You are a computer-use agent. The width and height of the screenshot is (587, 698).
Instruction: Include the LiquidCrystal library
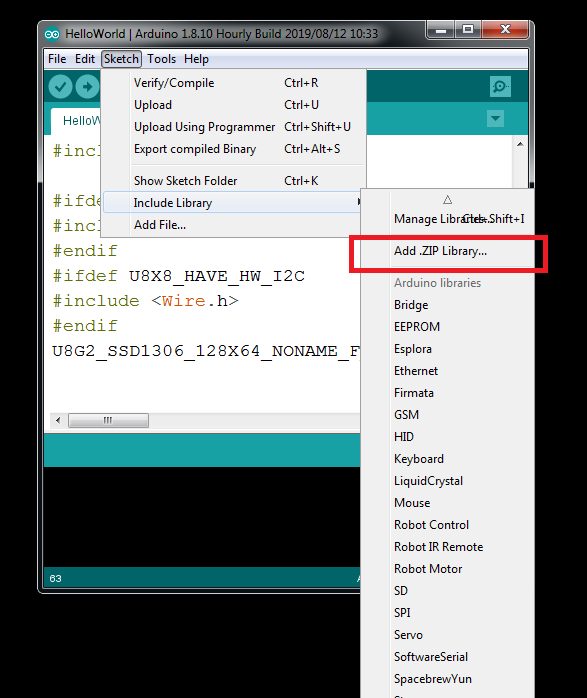[448, 481]
